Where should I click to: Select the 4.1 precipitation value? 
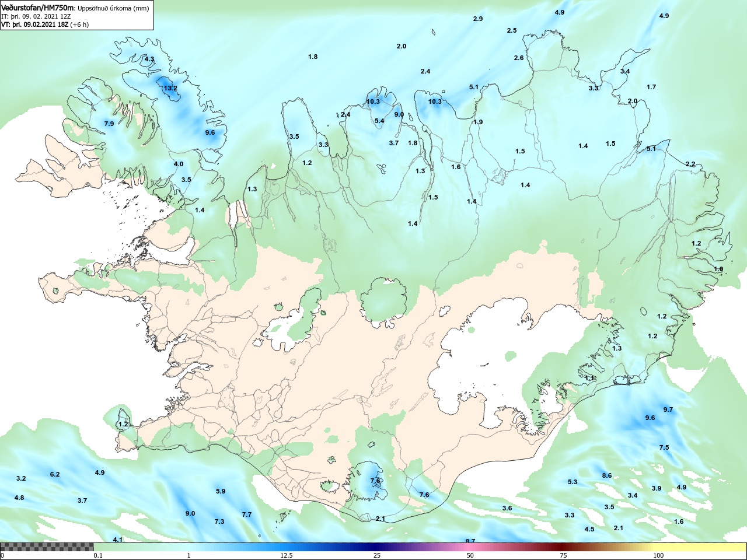(x=118, y=540)
